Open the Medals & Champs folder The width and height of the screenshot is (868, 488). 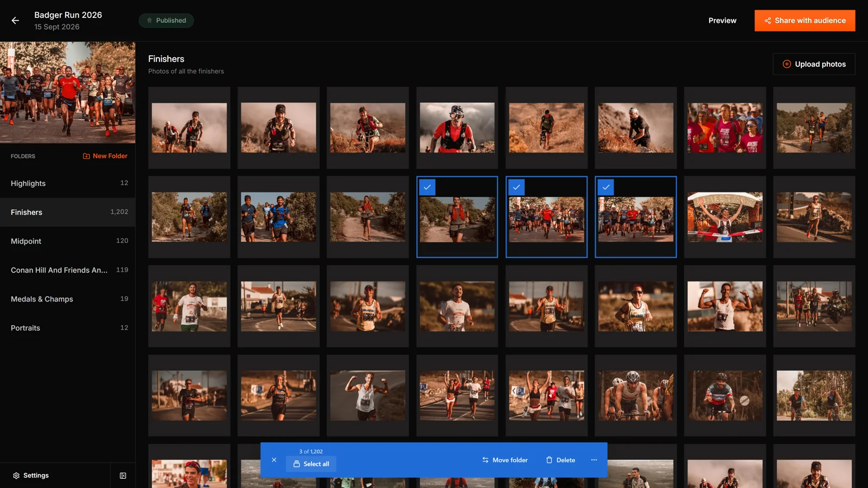pyautogui.click(x=68, y=299)
